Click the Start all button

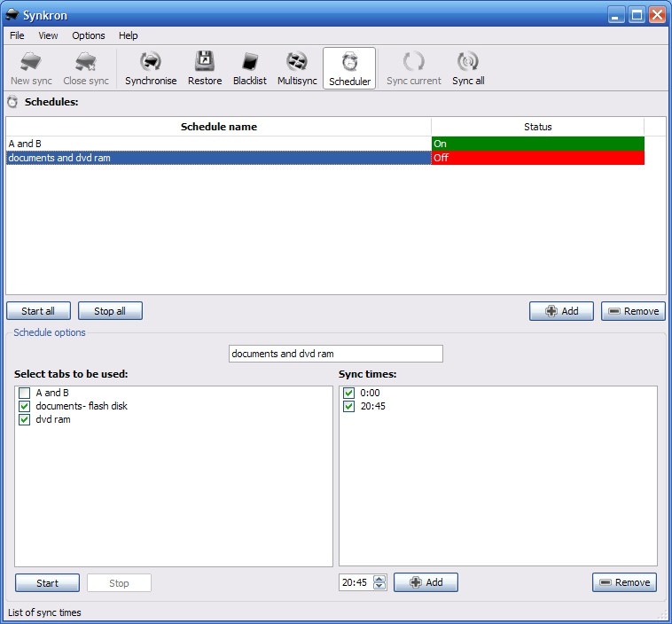pyautogui.click(x=38, y=311)
